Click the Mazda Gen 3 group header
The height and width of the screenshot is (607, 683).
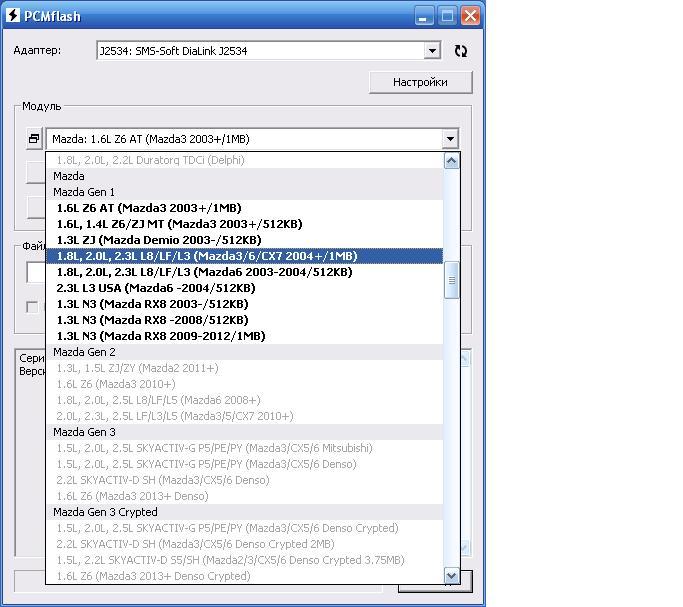[x=244, y=432]
